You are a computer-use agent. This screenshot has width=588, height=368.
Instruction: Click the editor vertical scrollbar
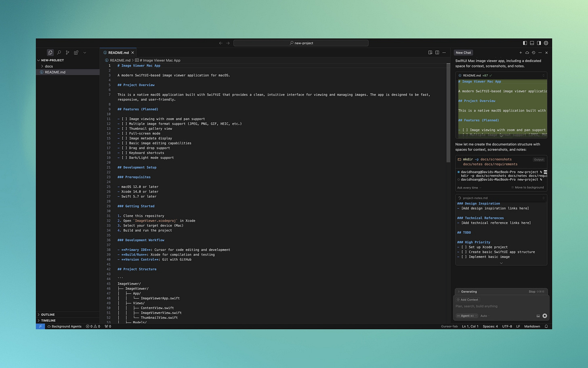tap(448, 113)
